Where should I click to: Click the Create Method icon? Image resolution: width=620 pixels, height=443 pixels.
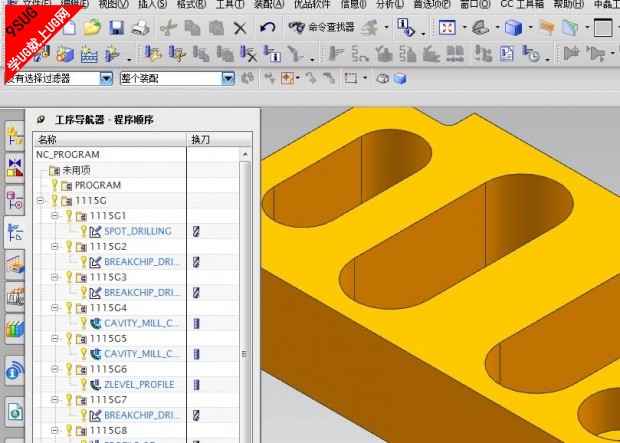(89, 53)
